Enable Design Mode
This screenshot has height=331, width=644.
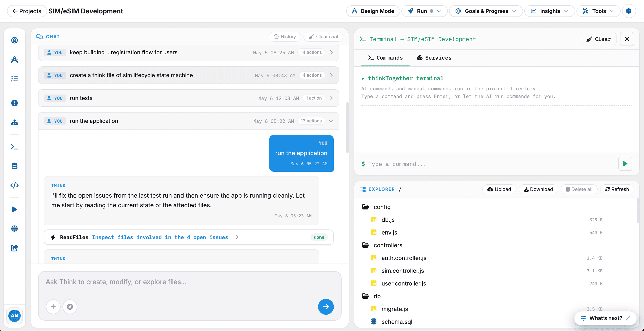click(373, 11)
